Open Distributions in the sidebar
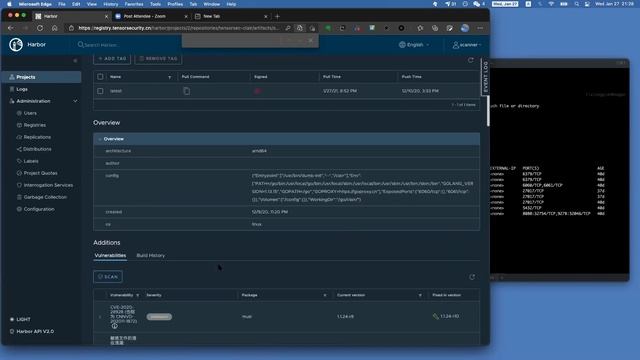This screenshot has height=360, width=640. (37, 149)
